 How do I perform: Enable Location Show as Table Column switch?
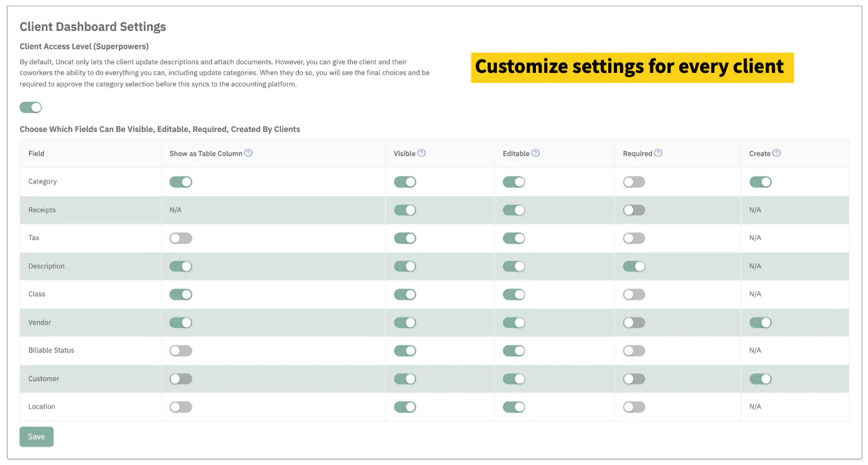[x=181, y=407]
